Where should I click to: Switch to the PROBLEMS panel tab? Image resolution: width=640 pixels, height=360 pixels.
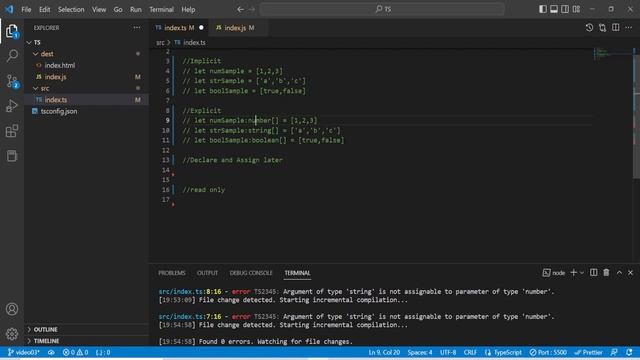pos(172,273)
